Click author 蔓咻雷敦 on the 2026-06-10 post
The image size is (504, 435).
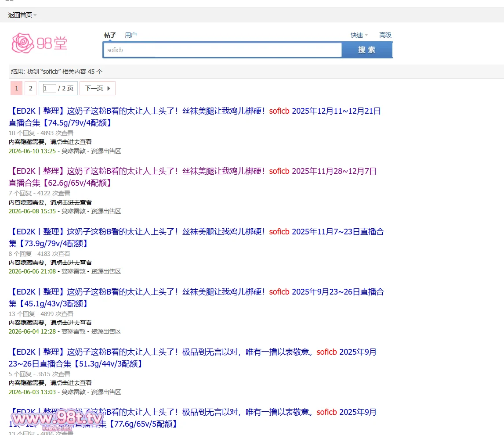pyautogui.click(x=74, y=151)
